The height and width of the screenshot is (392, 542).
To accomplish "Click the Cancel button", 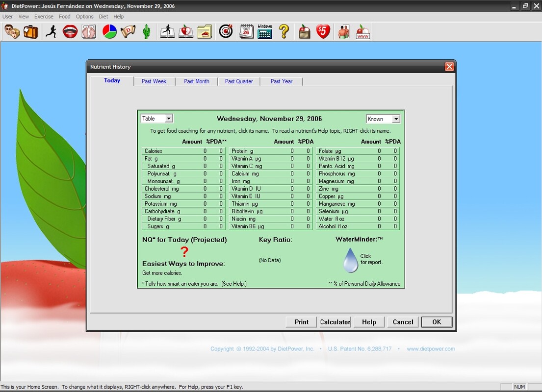I will tap(403, 322).
